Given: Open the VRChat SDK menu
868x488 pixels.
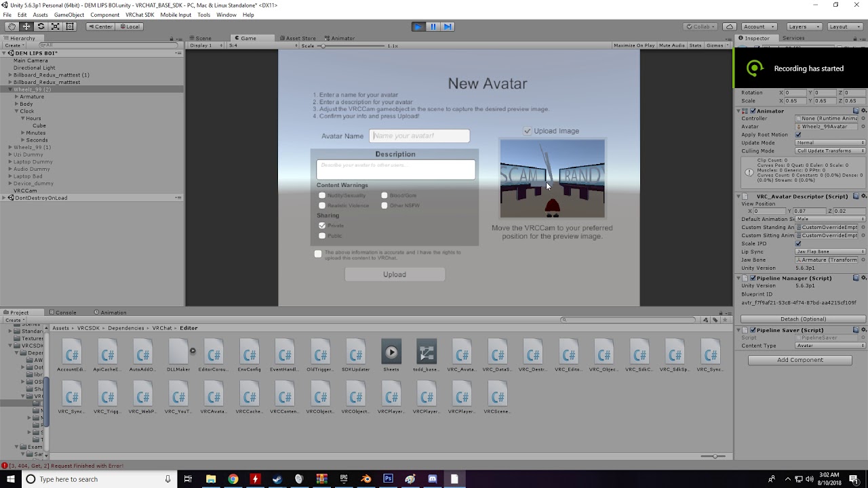Looking at the screenshot, I should [140, 15].
